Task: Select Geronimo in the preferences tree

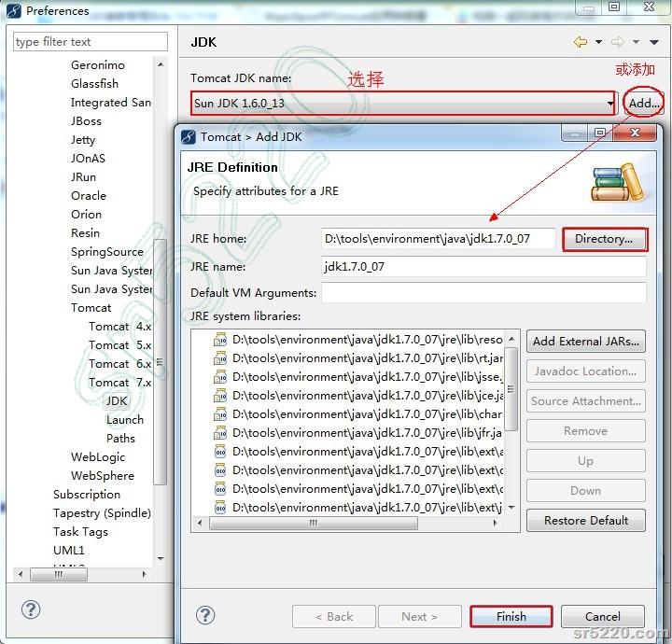Action: coord(98,65)
